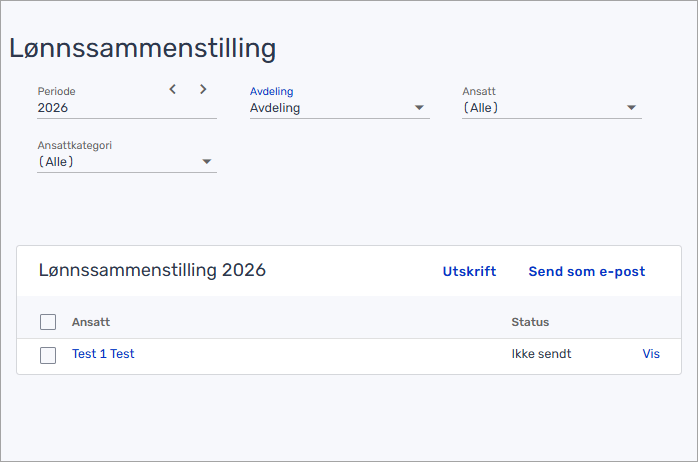
Task: Tick the checkbox for Test 1 Test
Action: click(x=48, y=355)
